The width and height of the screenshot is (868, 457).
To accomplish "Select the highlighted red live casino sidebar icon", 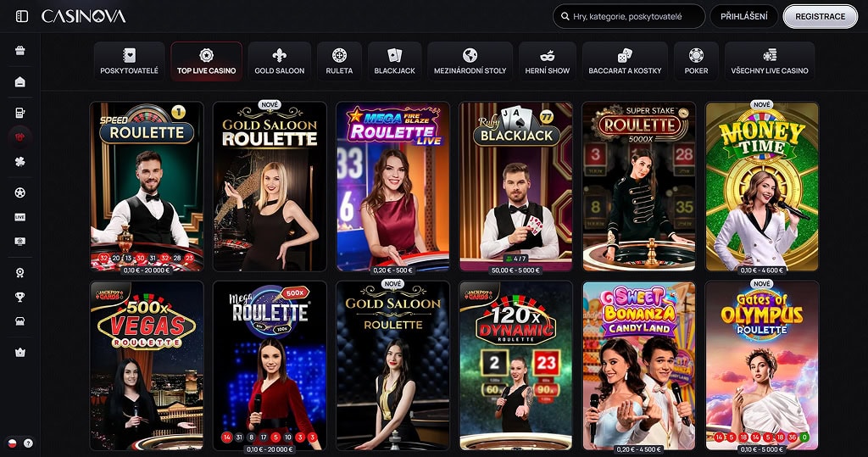I will 20,137.
